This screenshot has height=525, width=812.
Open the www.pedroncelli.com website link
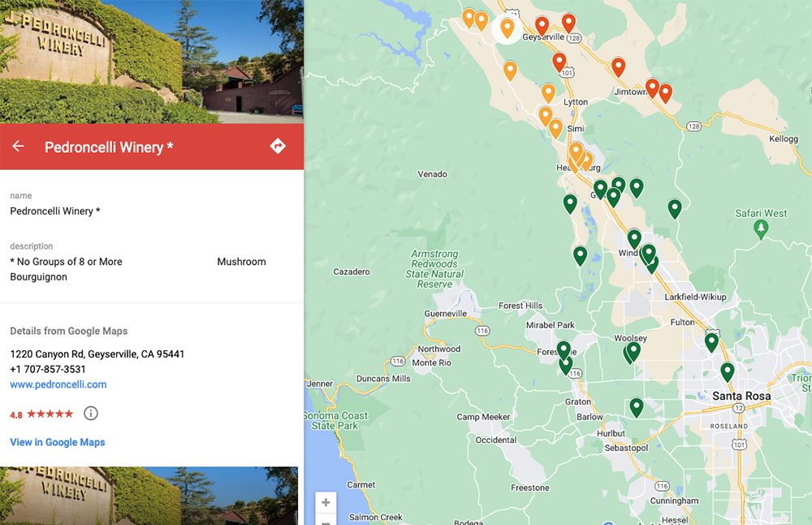click(58, 384)
